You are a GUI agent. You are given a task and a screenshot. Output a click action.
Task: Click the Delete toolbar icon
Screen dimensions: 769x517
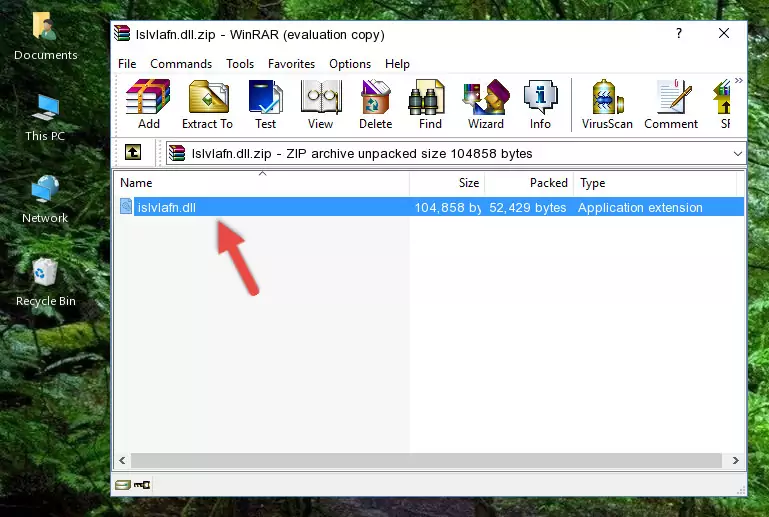click(x=376, y=104)
